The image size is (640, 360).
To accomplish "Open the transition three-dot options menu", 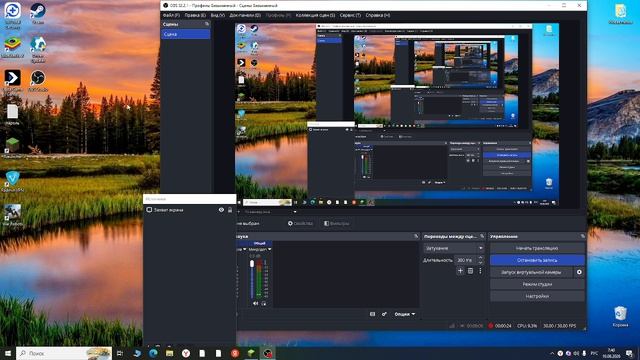I will click(480, 271).
